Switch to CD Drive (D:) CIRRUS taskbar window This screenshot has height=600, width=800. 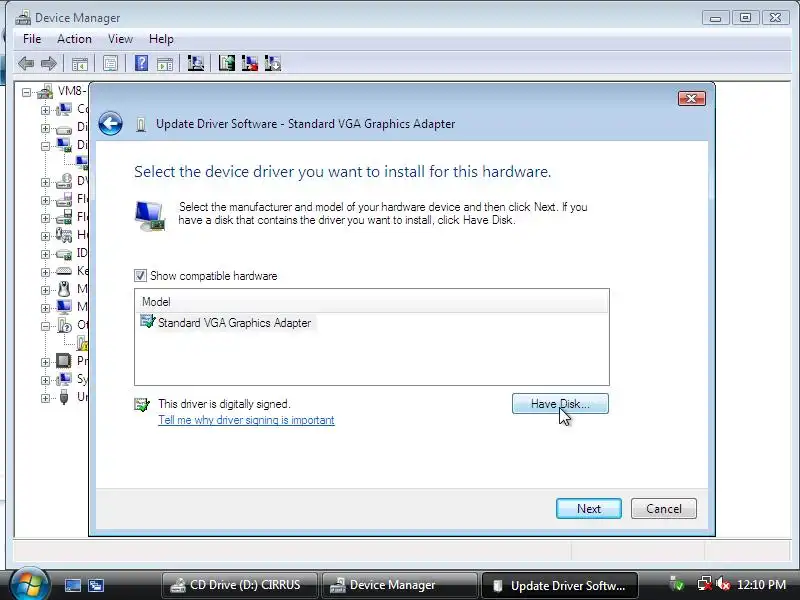click(x=240, y=585)
